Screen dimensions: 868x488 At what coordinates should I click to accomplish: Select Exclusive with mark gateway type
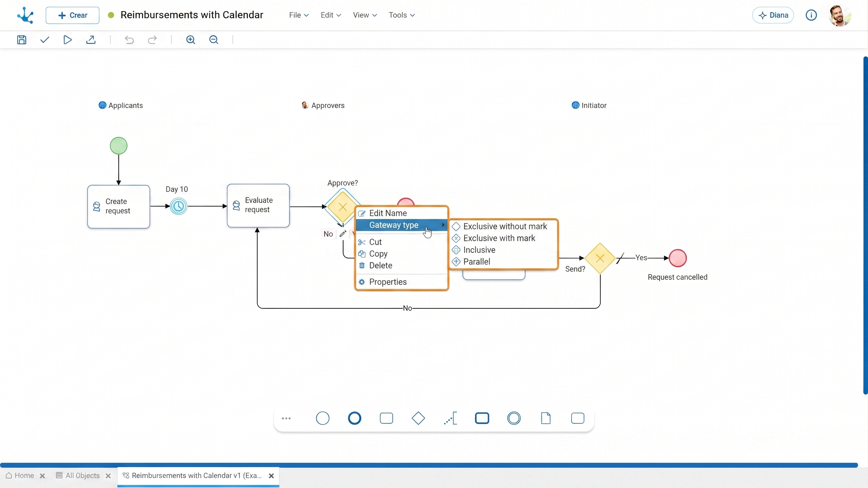503,238
